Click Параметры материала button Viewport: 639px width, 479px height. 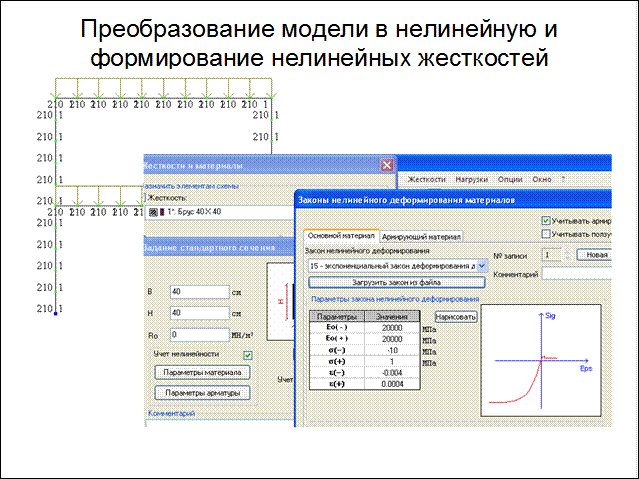pos(202,372)
